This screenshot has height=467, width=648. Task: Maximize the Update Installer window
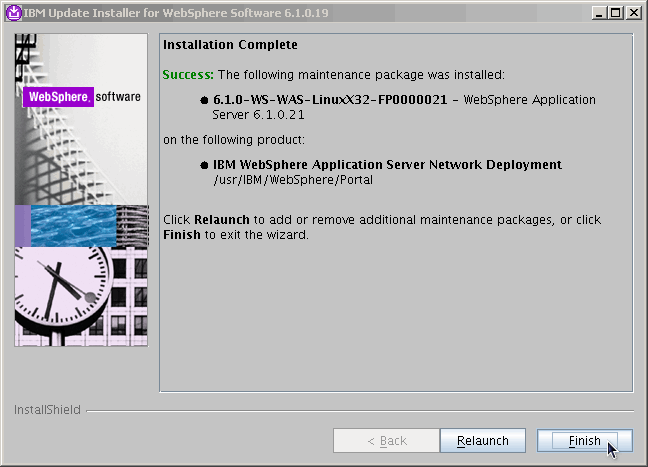pos(615,12)
